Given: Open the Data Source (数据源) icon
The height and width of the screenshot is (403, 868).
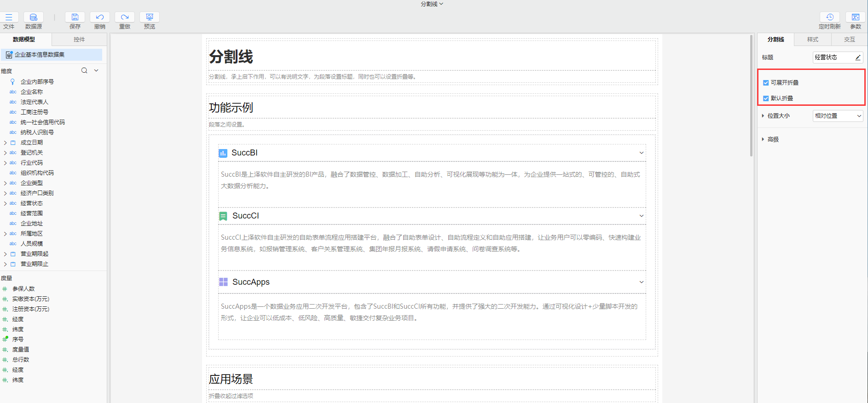Looking at the screenshot, I should (34, 17).
